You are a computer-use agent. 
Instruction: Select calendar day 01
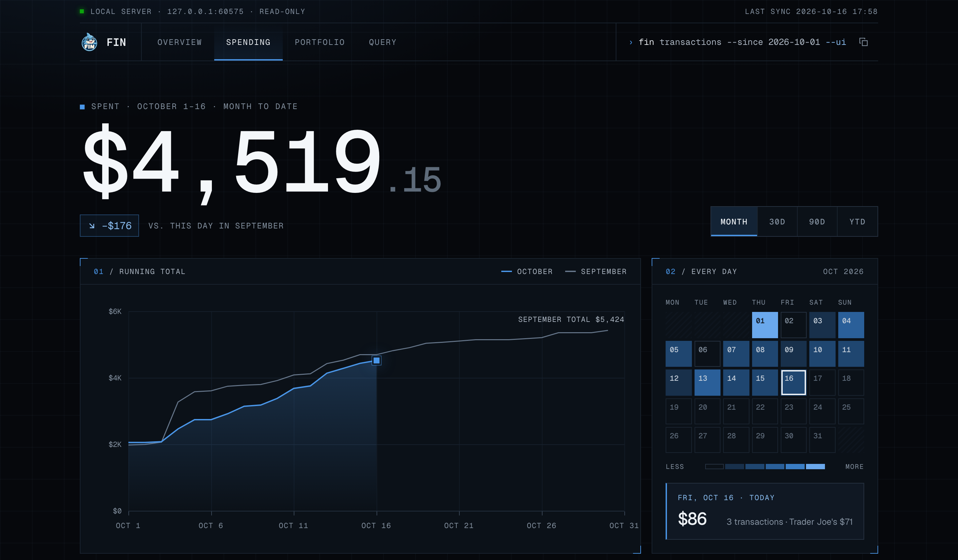tap(764, 325)
